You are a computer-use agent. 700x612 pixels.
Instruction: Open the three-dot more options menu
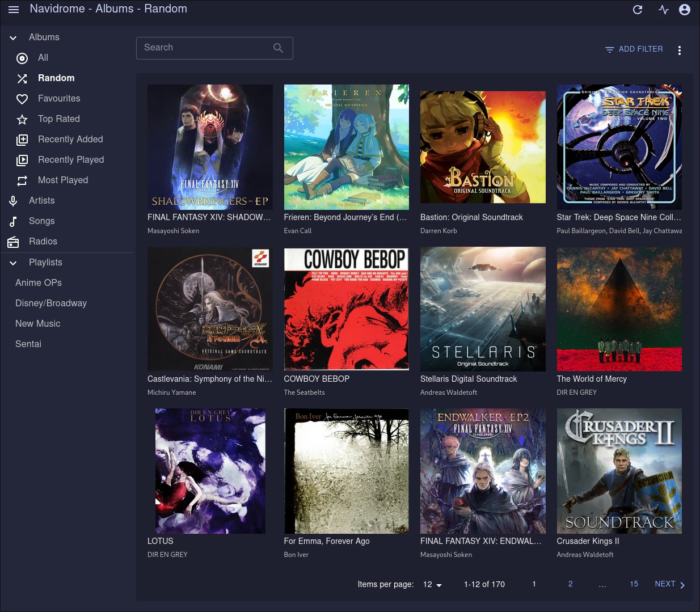pos(679,50)
